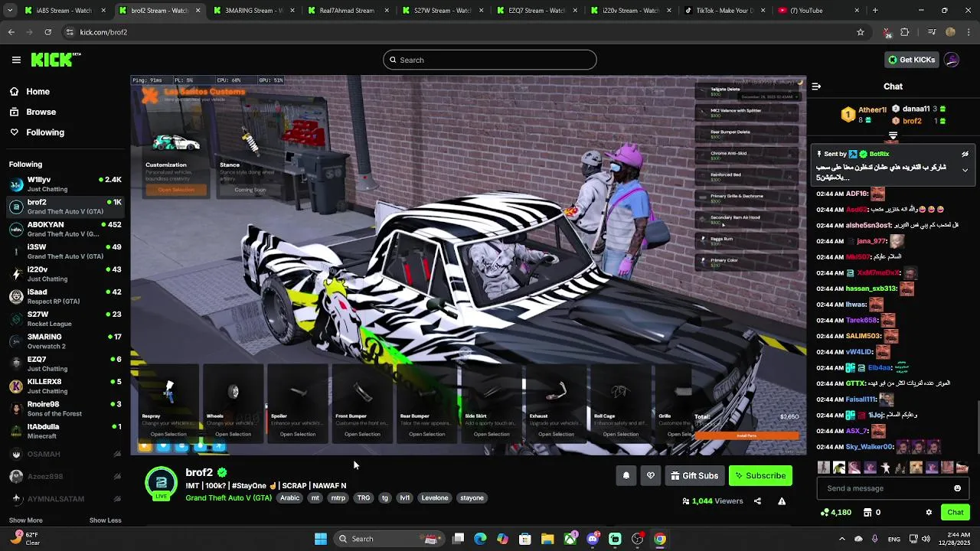The image size is (980, 551).
Task: Report the stream using the warning triangle icon
Action: (782, 501)
